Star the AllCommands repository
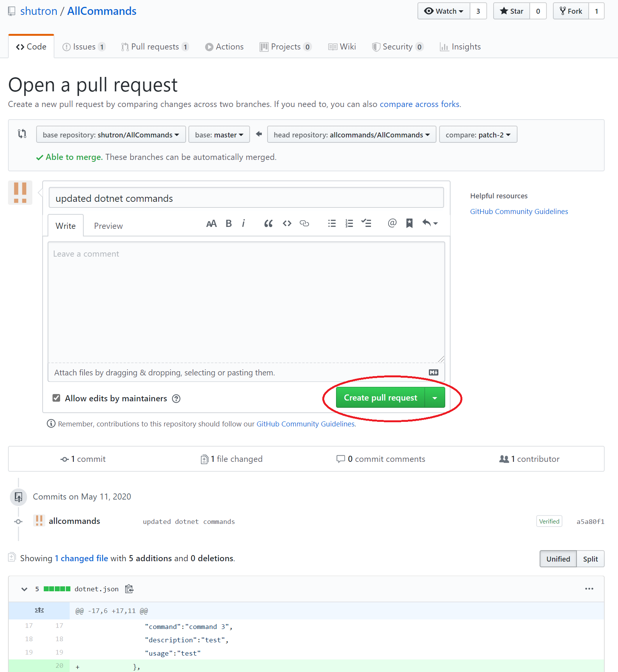618x672 pixels. 512,11
